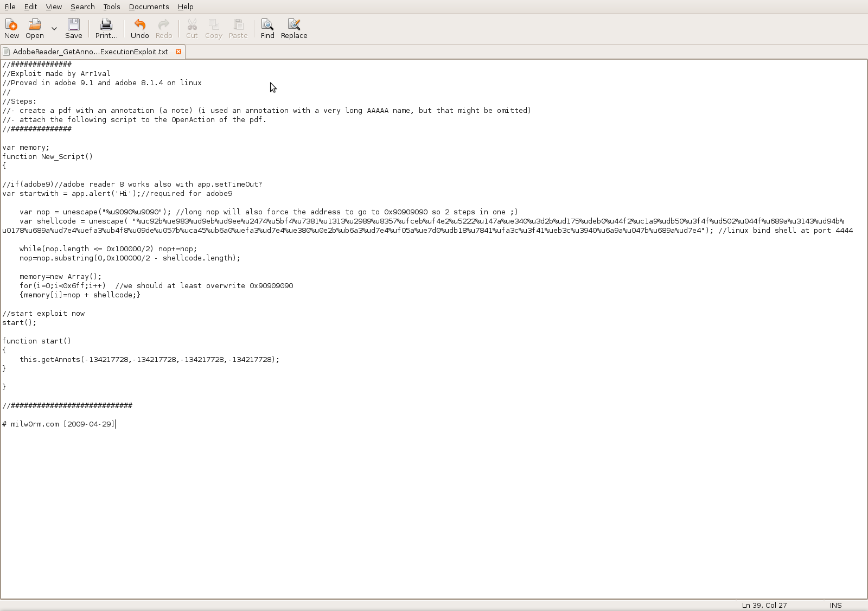Click the Redo toolbar icon
The image size is (868, 611).
click(164, 29)
